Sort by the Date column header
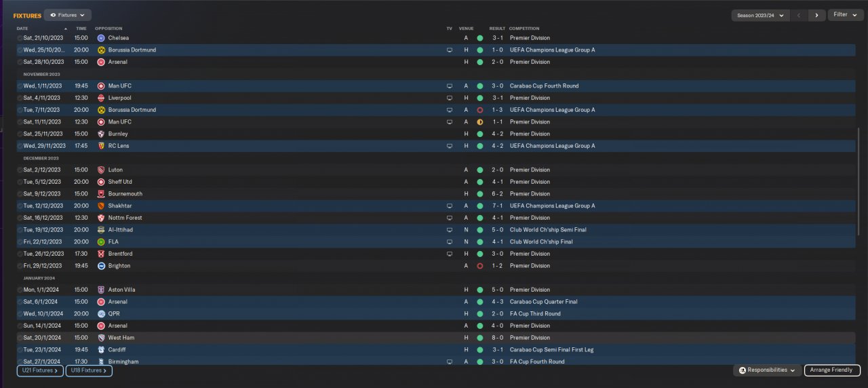 (x=22, y=28)
